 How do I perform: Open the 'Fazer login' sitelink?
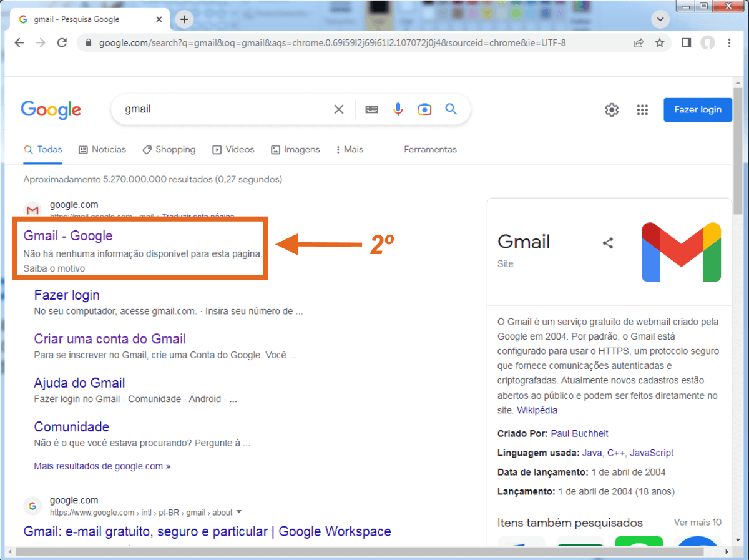tap(67, 295)
